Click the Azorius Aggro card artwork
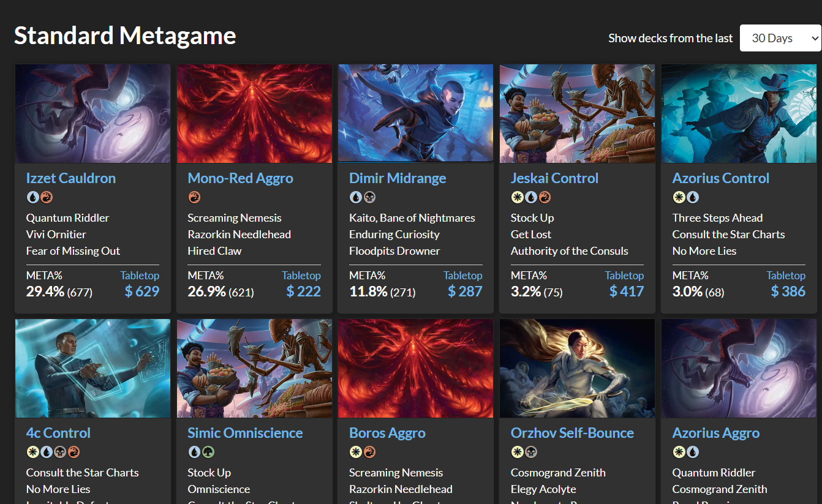This screenshot has width=822, height=504. point(739,368)
